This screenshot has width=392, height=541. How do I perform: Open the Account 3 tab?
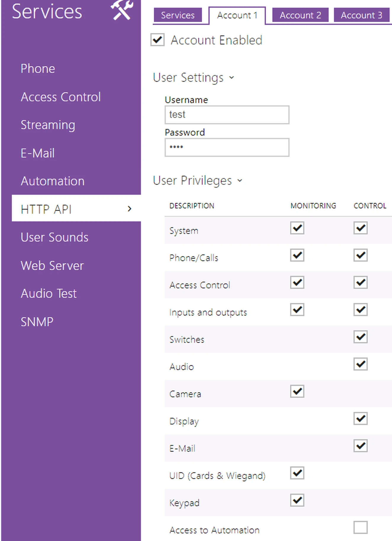pyautogui.click(x=362, y=15)
